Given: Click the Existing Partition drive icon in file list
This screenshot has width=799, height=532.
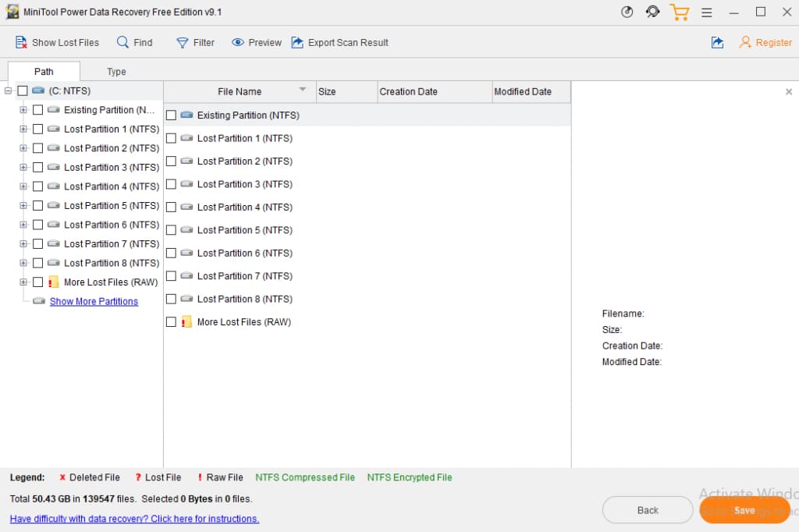Looking at the screenshot, I should (187, 115).
